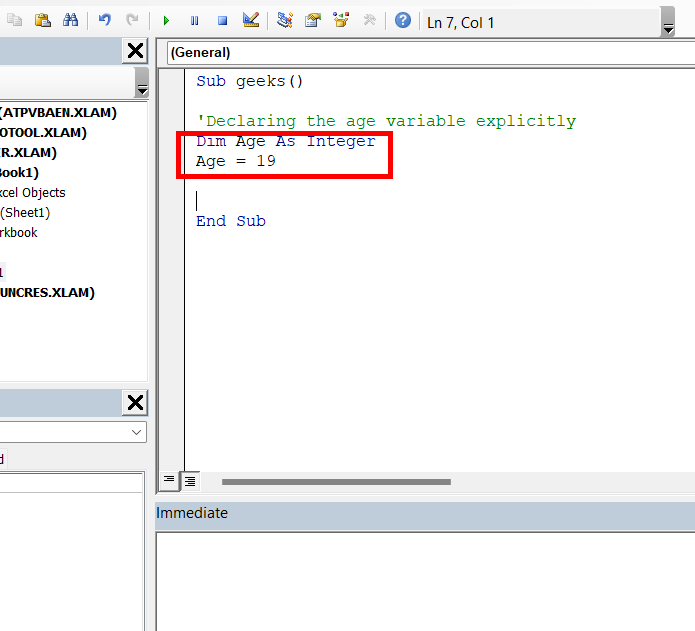Image resolution: width=695 pixels, height=631 pixels.
Task: Select the Book1 project node
Action: (20, 172)
